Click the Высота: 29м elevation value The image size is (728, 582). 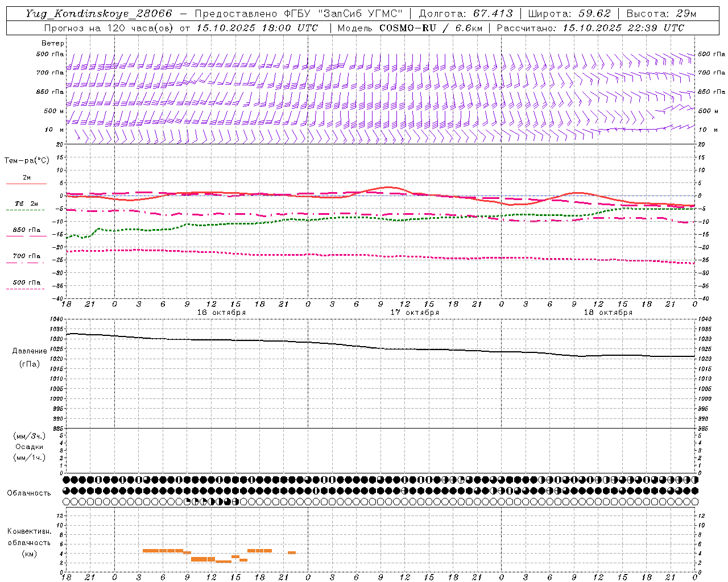661,14
